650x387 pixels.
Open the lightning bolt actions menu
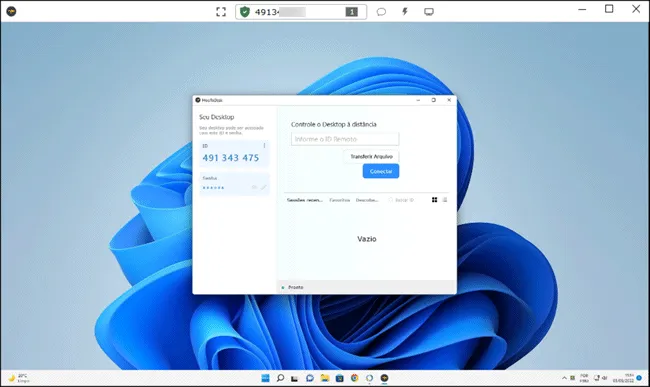405,12
